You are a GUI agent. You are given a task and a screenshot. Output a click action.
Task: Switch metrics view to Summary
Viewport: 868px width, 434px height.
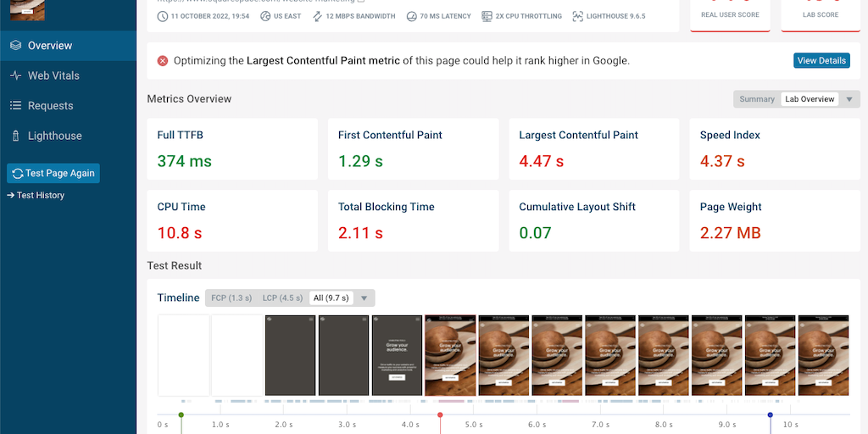click(756, 99)
